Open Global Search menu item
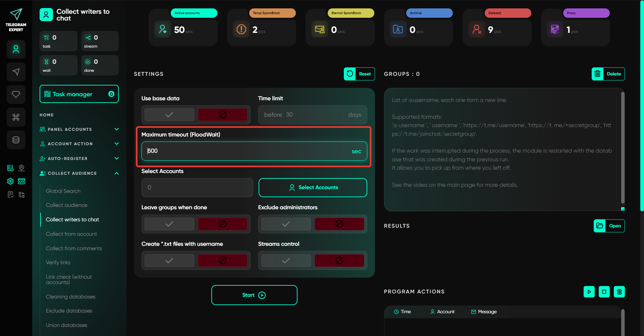Screen dimensions: 644x336 click(x=63, y=191)
